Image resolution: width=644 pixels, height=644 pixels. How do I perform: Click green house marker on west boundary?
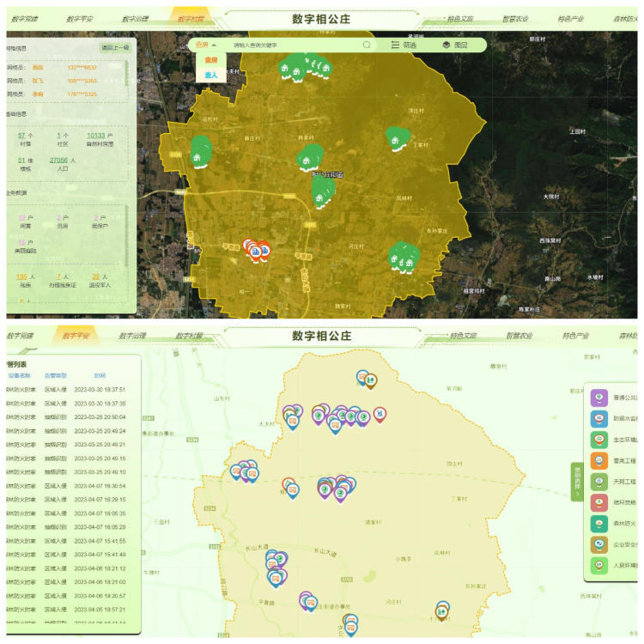tap(200, 152)
